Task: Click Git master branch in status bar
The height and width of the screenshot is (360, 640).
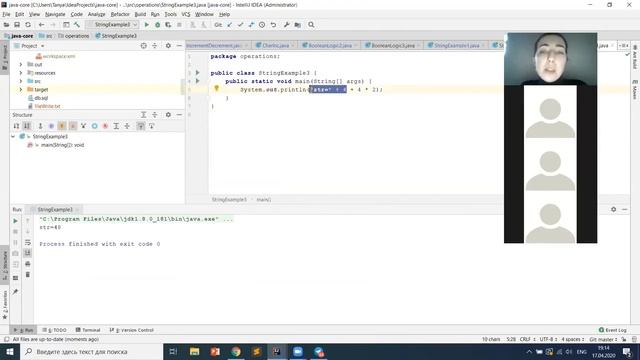Action: pos(603,339)
